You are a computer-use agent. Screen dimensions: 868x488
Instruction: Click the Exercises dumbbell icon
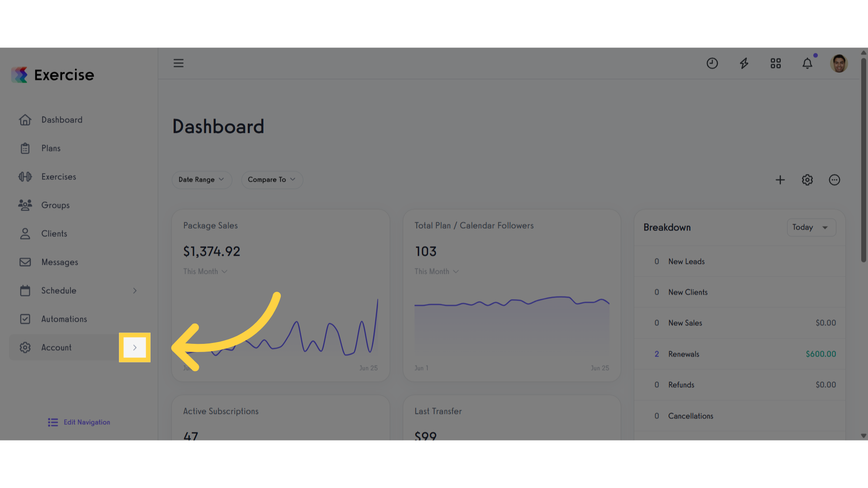point(25,177)
